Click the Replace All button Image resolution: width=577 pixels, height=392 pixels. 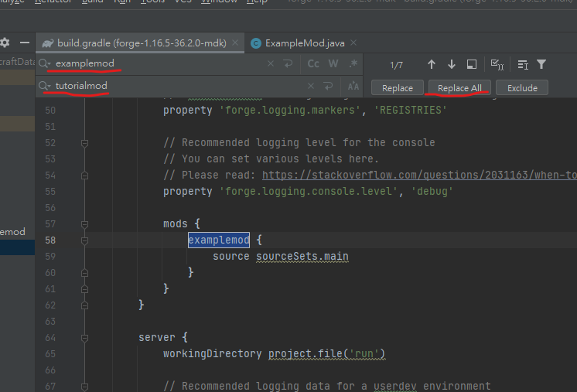(459, 88)
